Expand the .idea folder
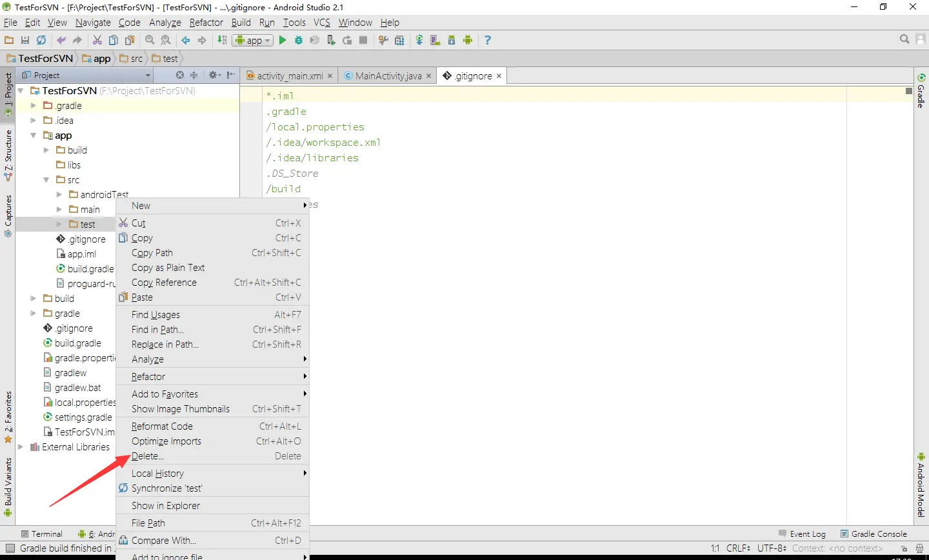Screen dimensions: 929x560 tap(33, 121)
